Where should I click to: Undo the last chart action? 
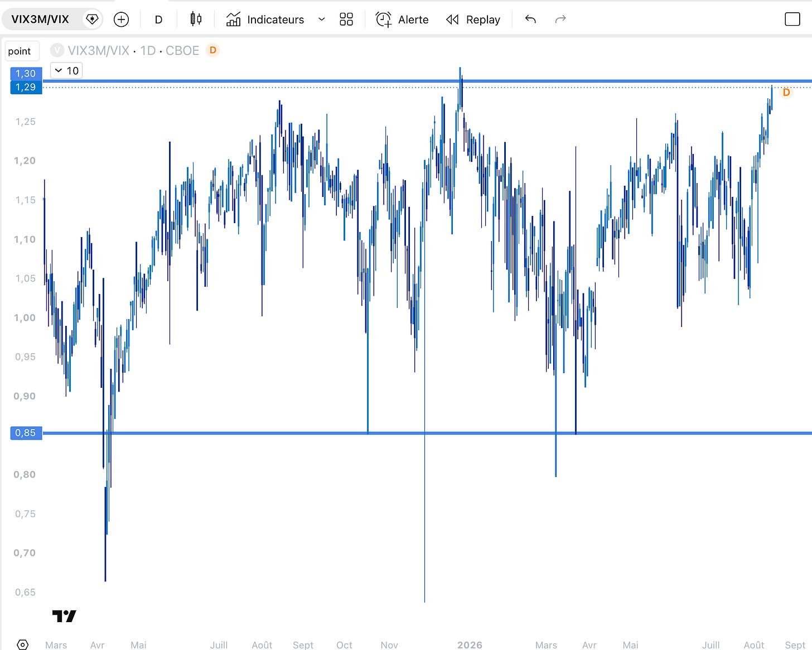[530, 20]
